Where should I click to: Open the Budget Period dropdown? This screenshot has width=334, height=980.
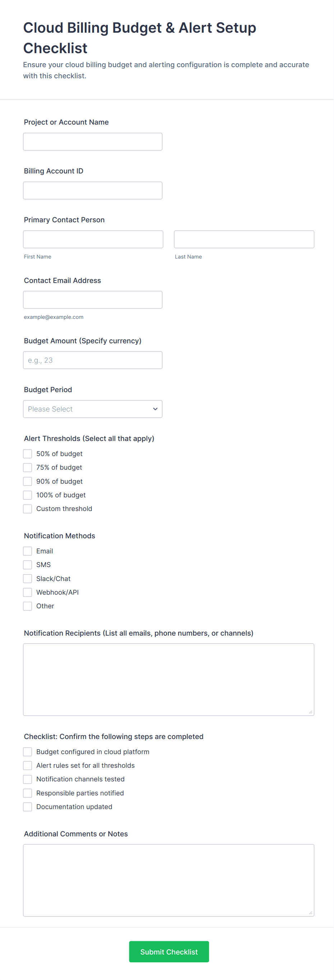tap(92, 409)
